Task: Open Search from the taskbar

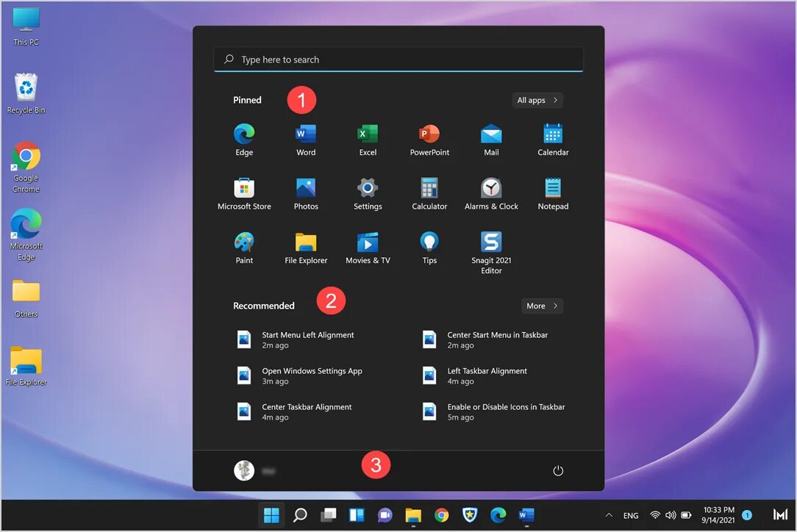Action: click(300, 515)
